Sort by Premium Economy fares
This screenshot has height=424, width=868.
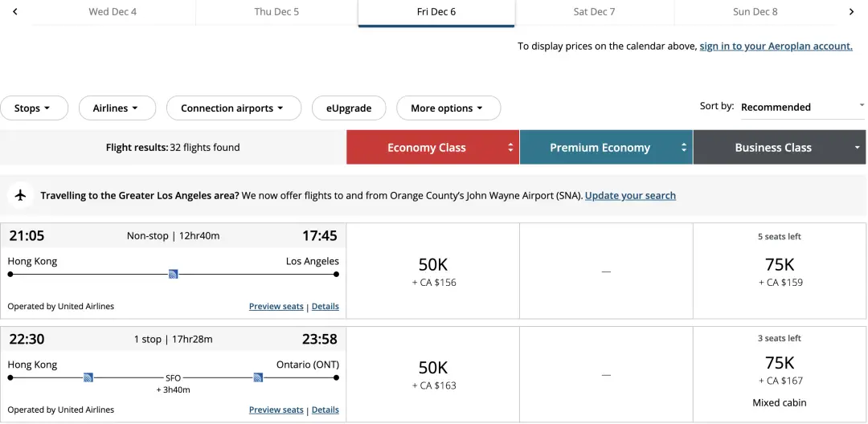click(x=606, y=148)
